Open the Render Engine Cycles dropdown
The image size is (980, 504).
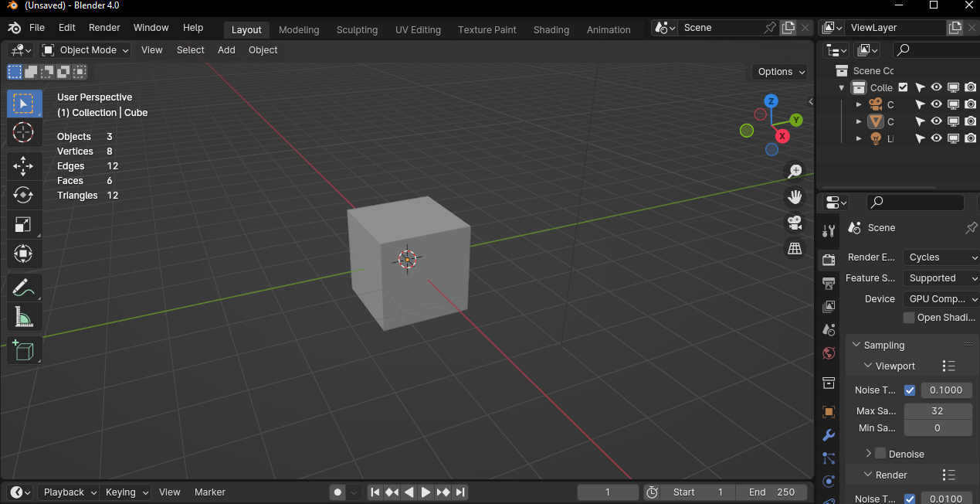(x=940, y=257)
